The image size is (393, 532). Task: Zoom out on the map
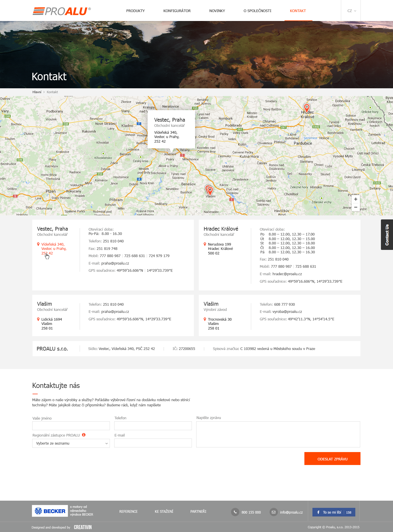356,207
